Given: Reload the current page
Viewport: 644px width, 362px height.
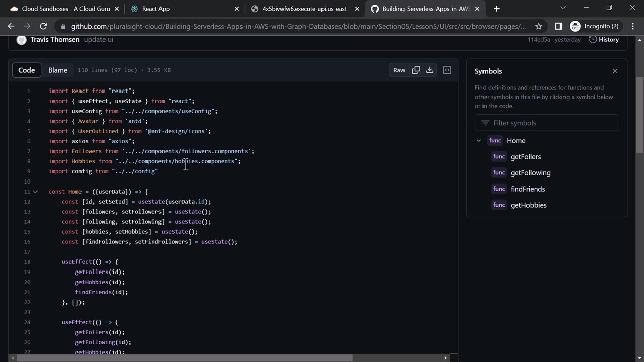Looking at the screenshot, I should point(43,26).
